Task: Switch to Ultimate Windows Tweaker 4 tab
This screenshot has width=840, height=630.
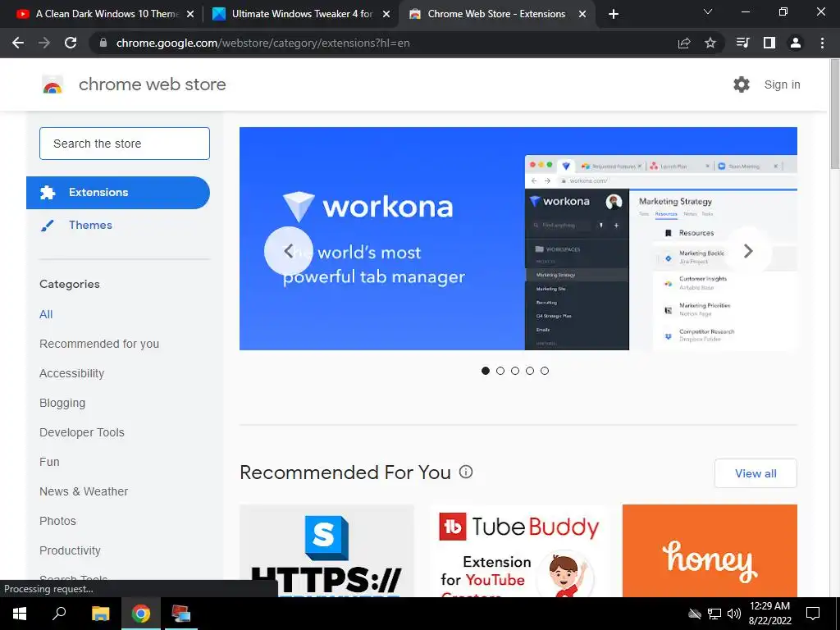Action: [300, 14]
